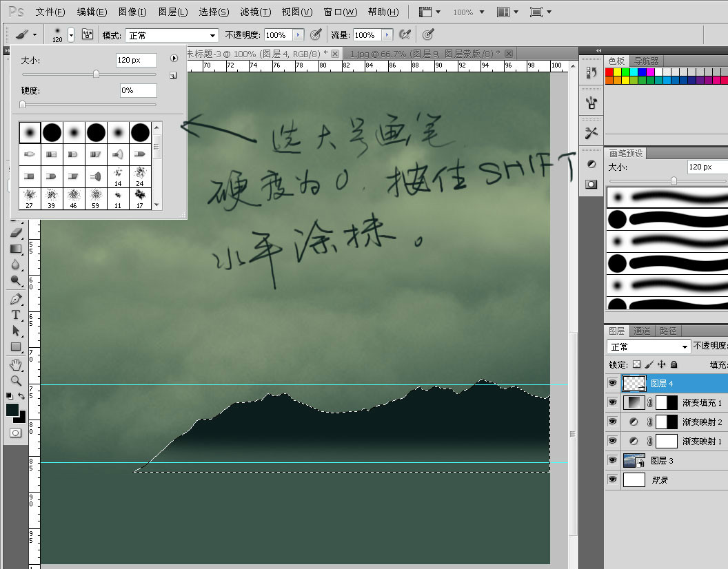Select the Rectangle shape tool
Viewport: 728px width, 569px height.
[x=16, y=346]
